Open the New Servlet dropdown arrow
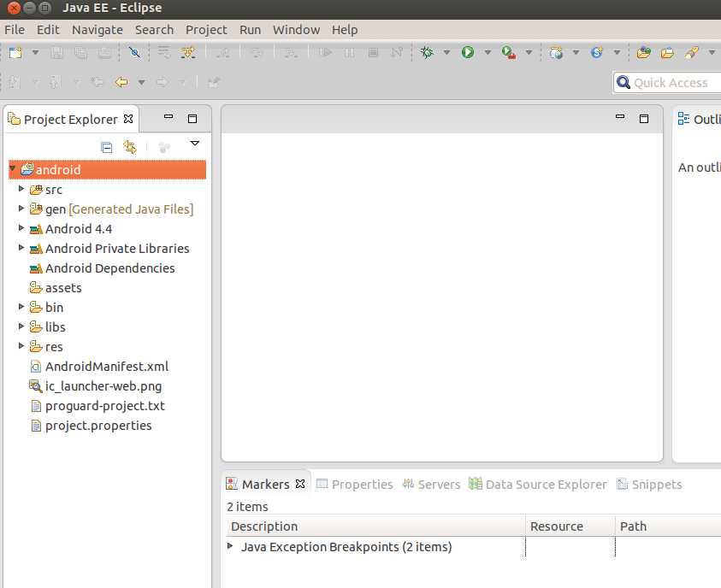This screenshot has width=721, height=588. [x=617, y=52]
